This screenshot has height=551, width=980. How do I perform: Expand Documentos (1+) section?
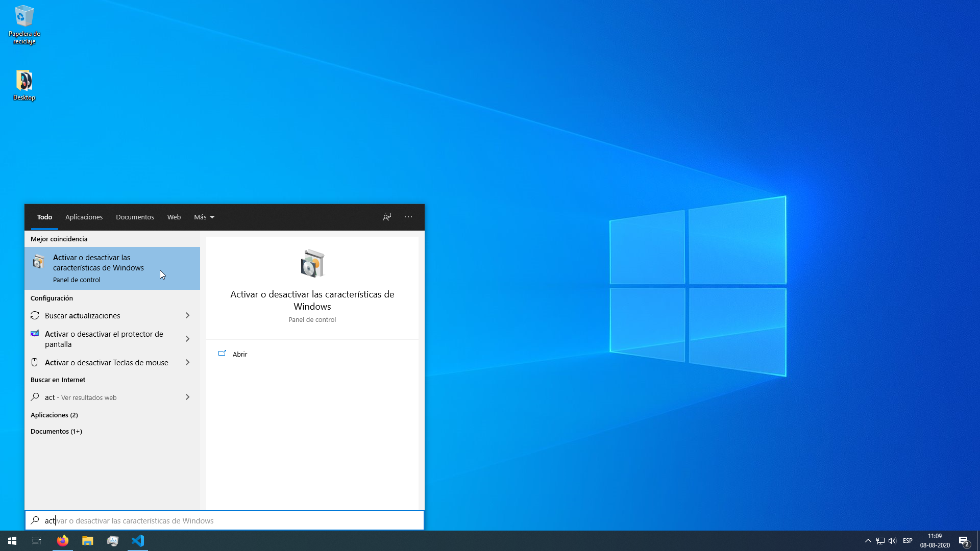[56, 431]
